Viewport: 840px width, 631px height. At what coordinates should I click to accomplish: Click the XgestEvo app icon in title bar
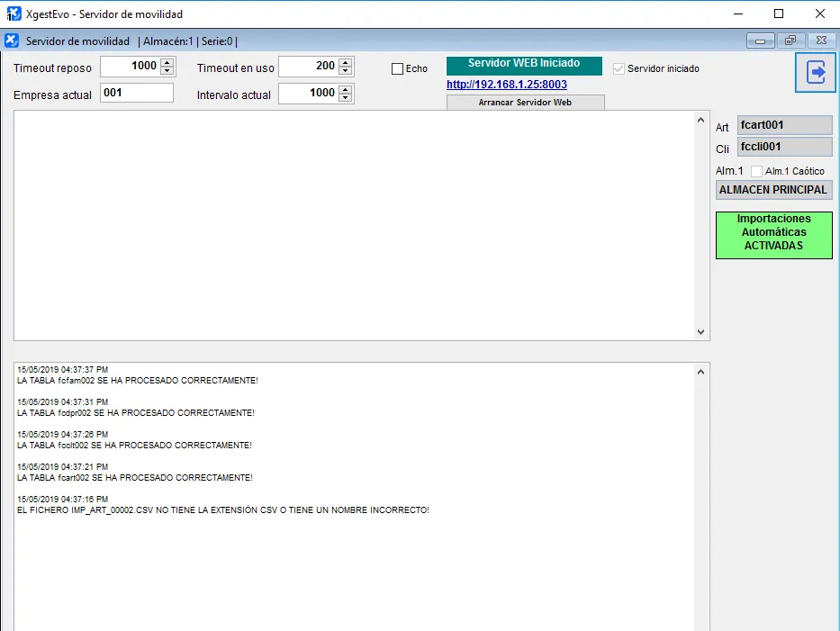(x=14, y=14)
